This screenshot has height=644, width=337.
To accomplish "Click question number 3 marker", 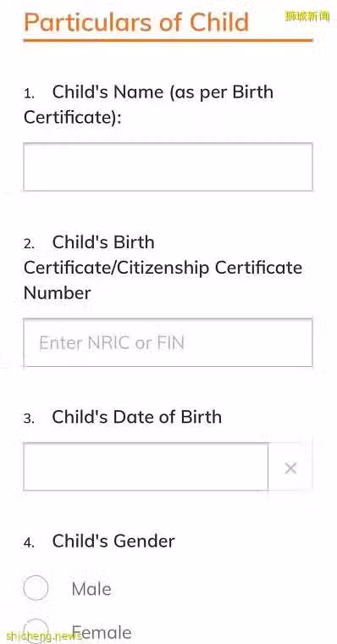I will [29, 419].
